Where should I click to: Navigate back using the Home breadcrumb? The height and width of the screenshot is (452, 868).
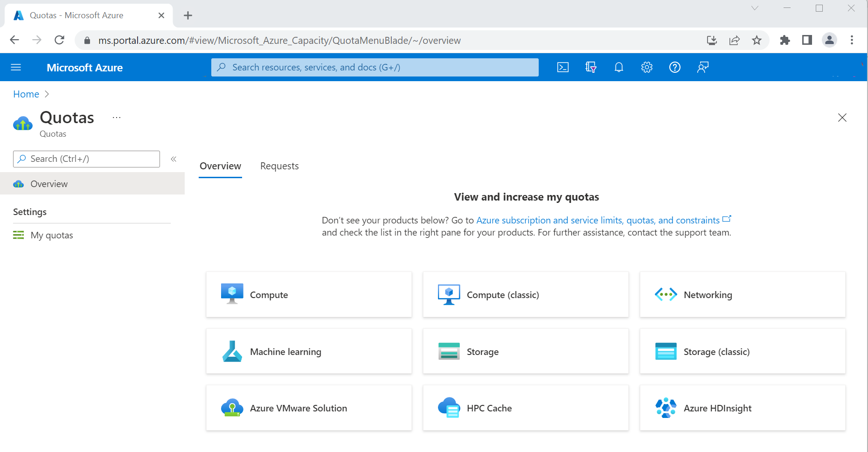[26, 94]
